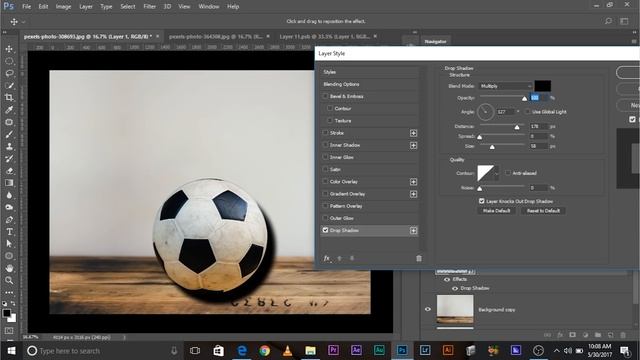Select the Path Selection tool
Viewport: 640px width, 360px height.
pos(9,244)
